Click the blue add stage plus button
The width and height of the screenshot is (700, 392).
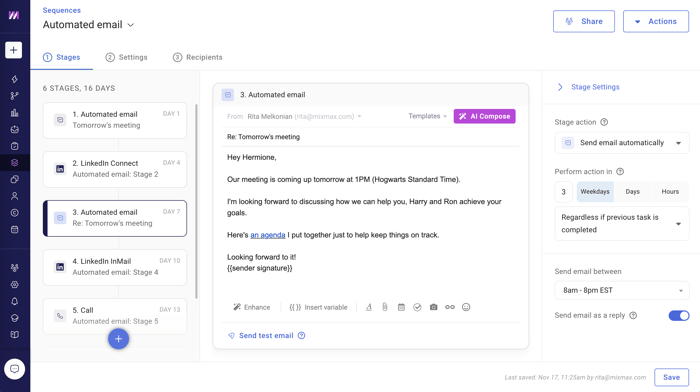pos(118,339)
